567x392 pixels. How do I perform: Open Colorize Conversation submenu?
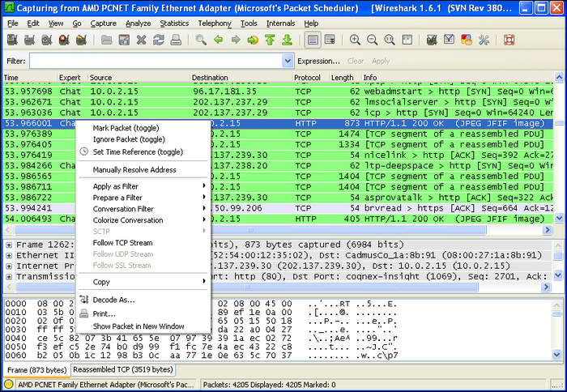coord(143,220)
